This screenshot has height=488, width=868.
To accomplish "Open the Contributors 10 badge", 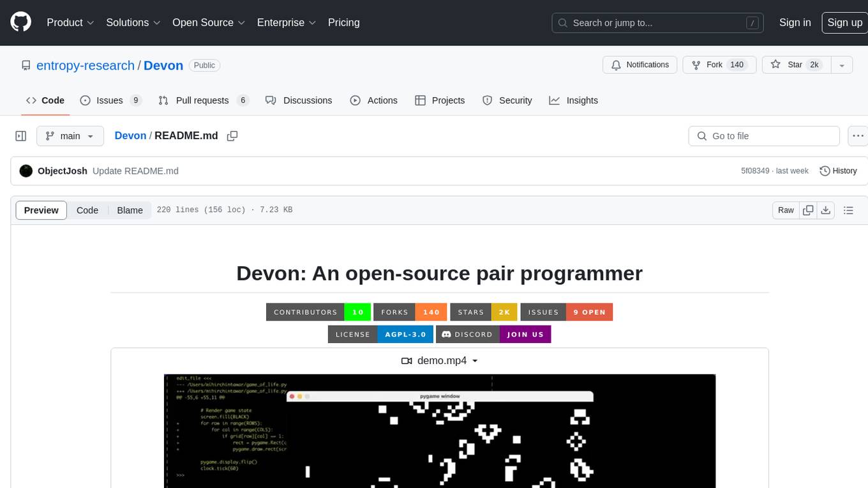I will pyautogui.click(x=318, y=312).
